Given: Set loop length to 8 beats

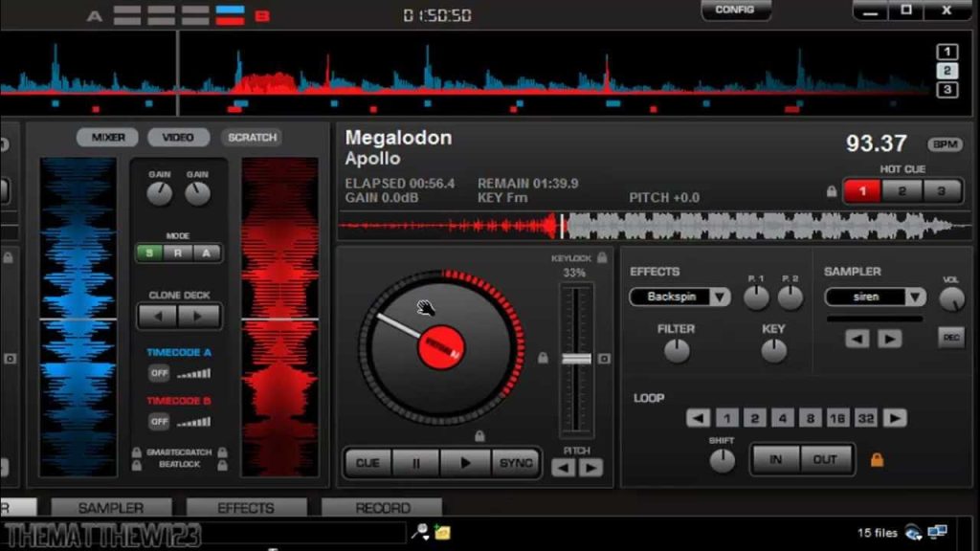Looking at the screenshot, I should tap(811, 418).
